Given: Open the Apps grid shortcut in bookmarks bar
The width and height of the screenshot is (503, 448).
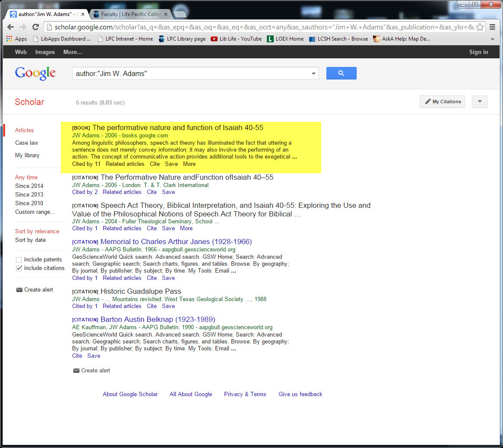Looking at the screenshot, I should [17, 39].
